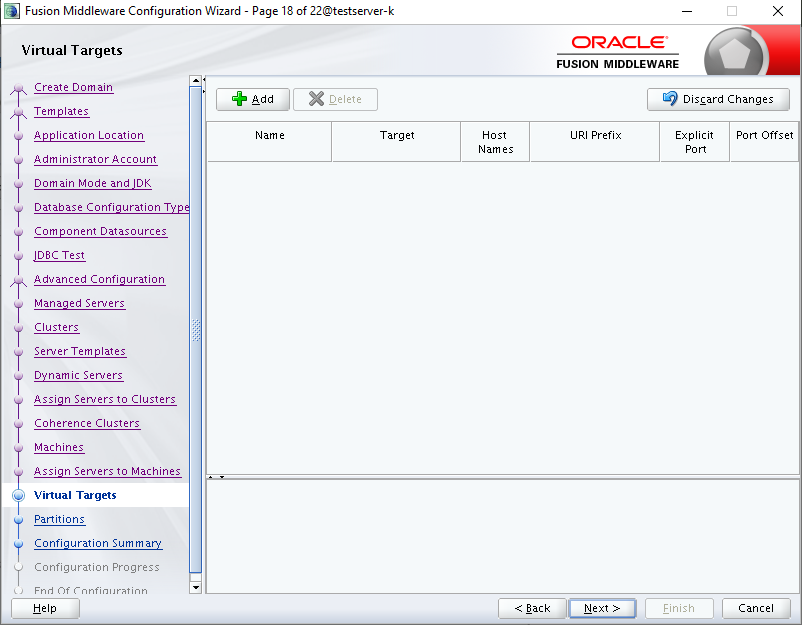Minimize the wizard window
The width and height of the screenshot is (802, 625).
(687, 11)
